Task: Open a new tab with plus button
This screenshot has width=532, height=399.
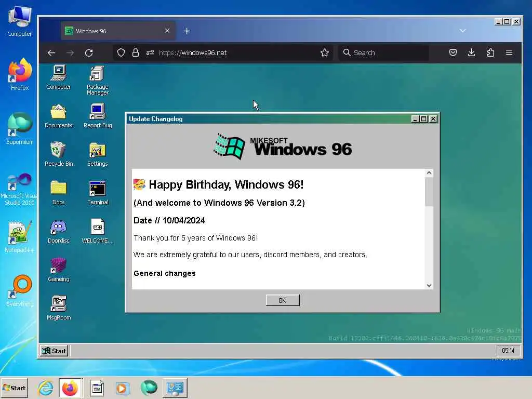Action: 187,31
